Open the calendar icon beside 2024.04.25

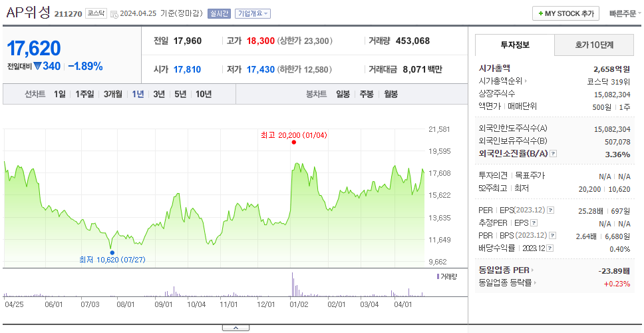coord(114,14)
